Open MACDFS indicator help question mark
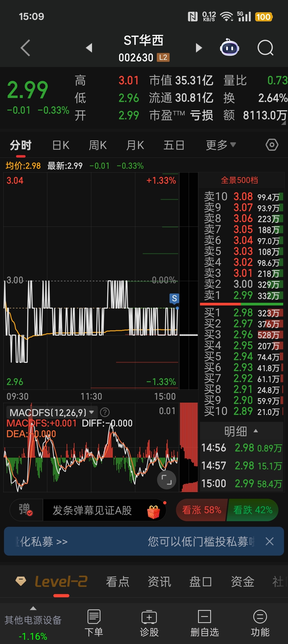Viewport: 288px width, 644px height. [x=105, y=412]
